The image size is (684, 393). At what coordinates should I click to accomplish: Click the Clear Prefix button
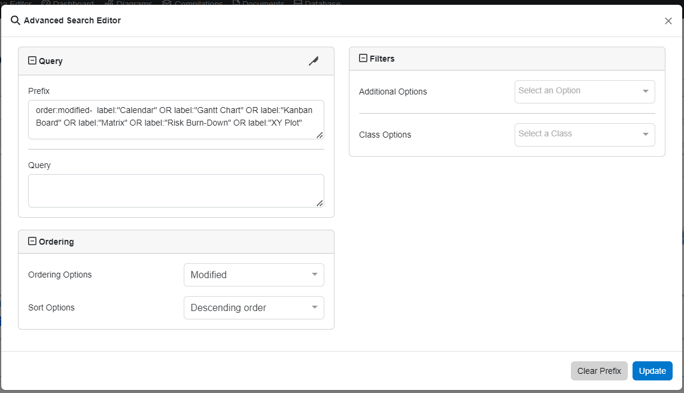point(599,371)
